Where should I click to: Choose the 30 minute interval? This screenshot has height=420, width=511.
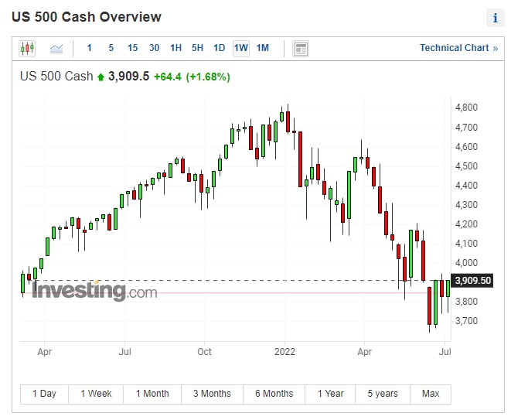pyautogui.click(x=154, y=48)
